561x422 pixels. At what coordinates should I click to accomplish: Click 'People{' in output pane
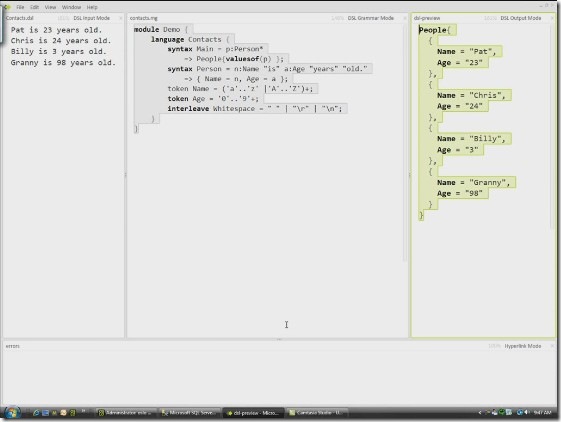pos(434,30)
